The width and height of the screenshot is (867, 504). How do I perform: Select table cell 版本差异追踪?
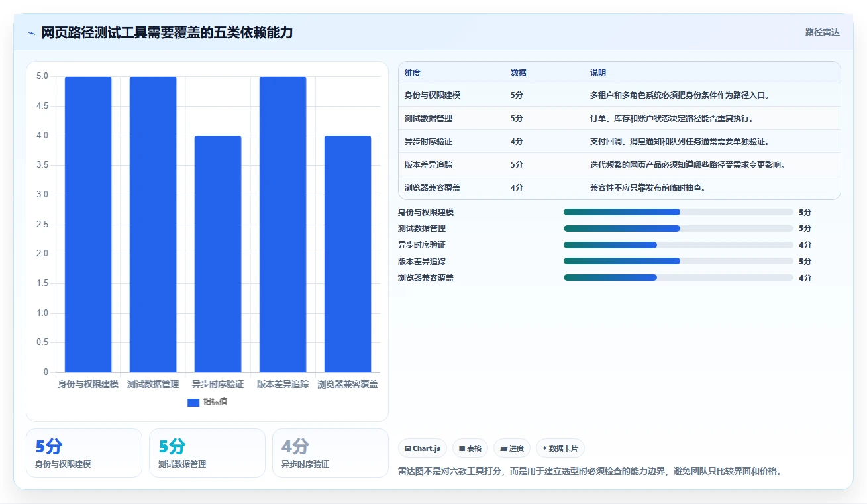429,164
